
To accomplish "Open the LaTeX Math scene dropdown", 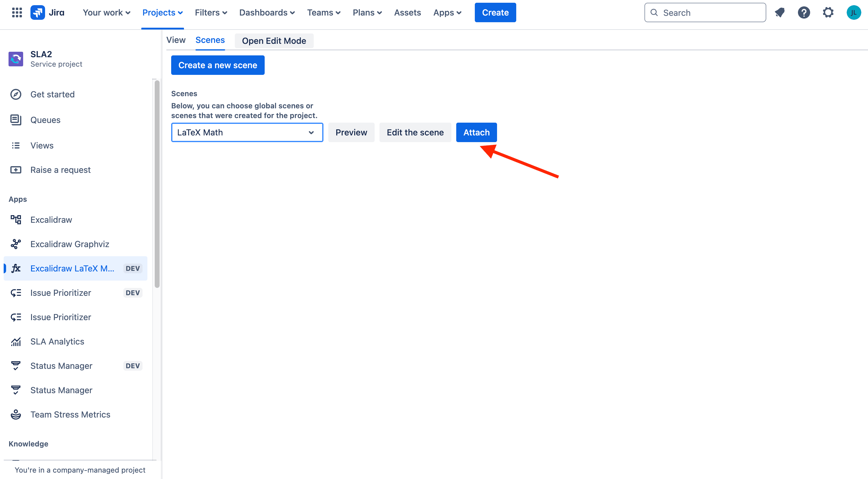I will [x=247, y=132].
